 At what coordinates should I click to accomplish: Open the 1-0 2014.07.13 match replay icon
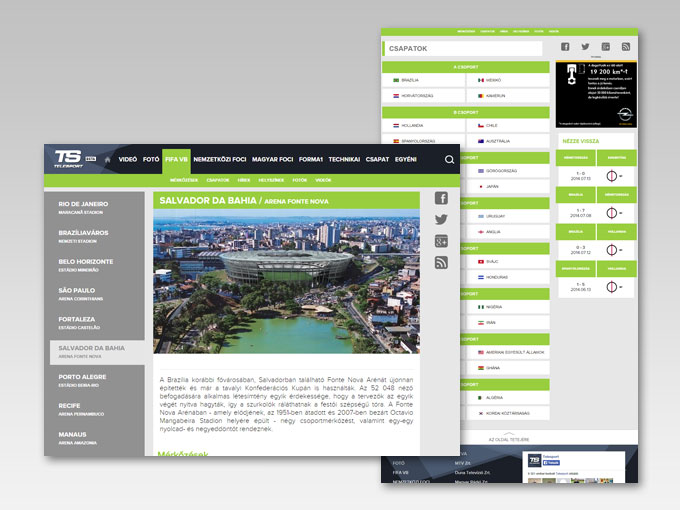tap(612, 176)
